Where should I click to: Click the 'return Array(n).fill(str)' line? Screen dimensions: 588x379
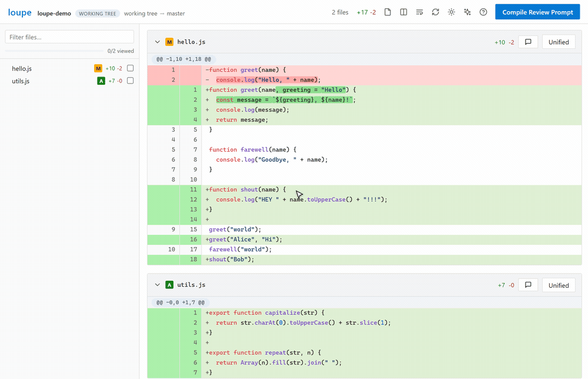pos(365,363)
